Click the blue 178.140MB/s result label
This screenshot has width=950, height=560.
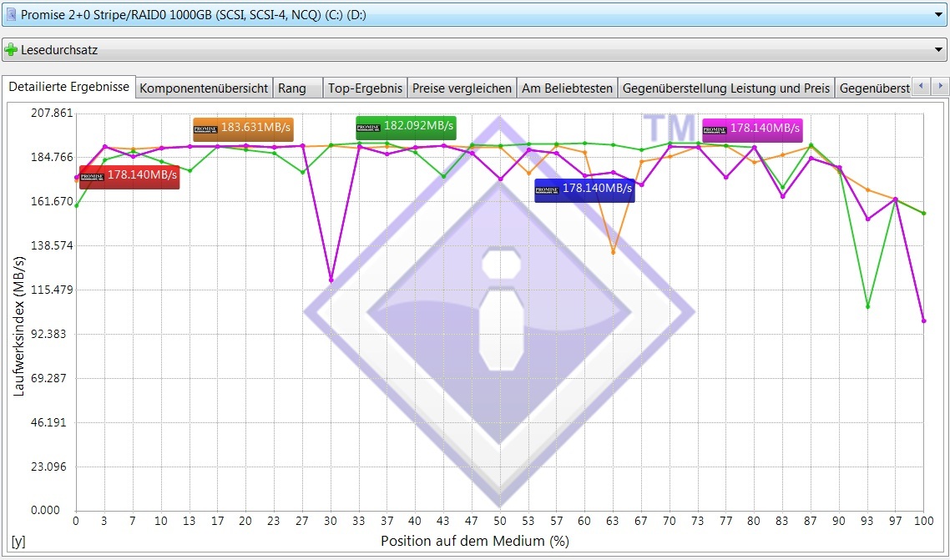[584, 189]
